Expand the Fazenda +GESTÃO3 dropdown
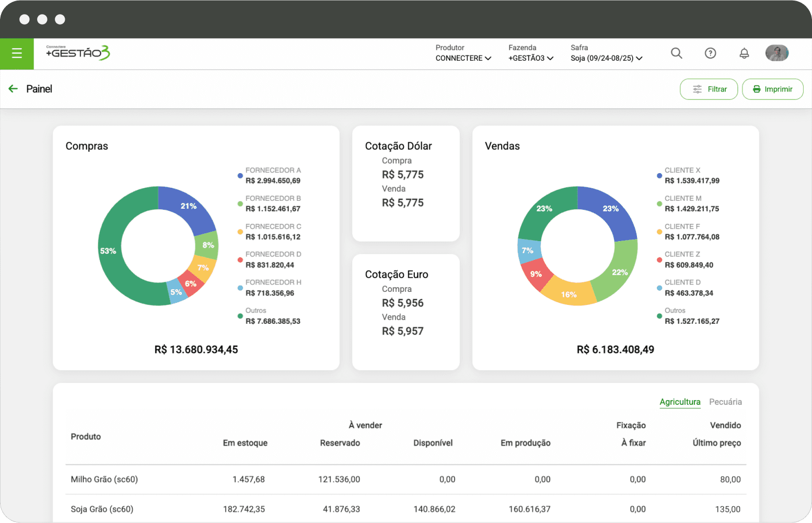812x523 pixels. tap(530, 58)
